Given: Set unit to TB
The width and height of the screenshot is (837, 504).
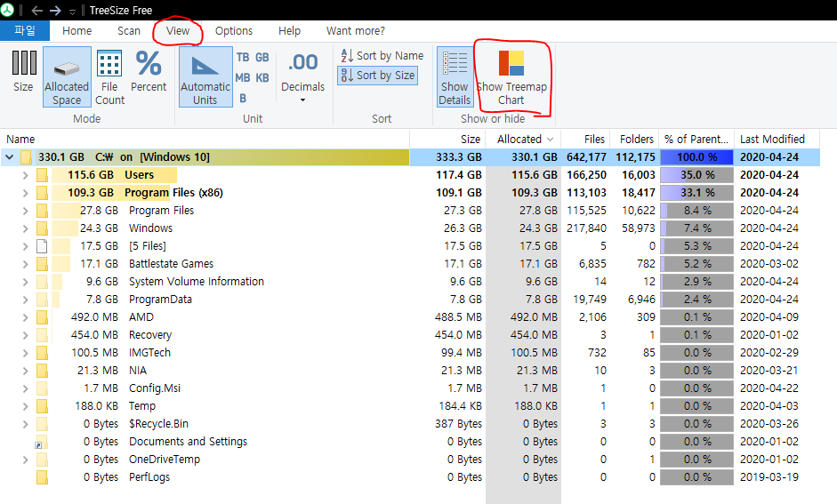Looking at the screenshot, I should 243,58.
